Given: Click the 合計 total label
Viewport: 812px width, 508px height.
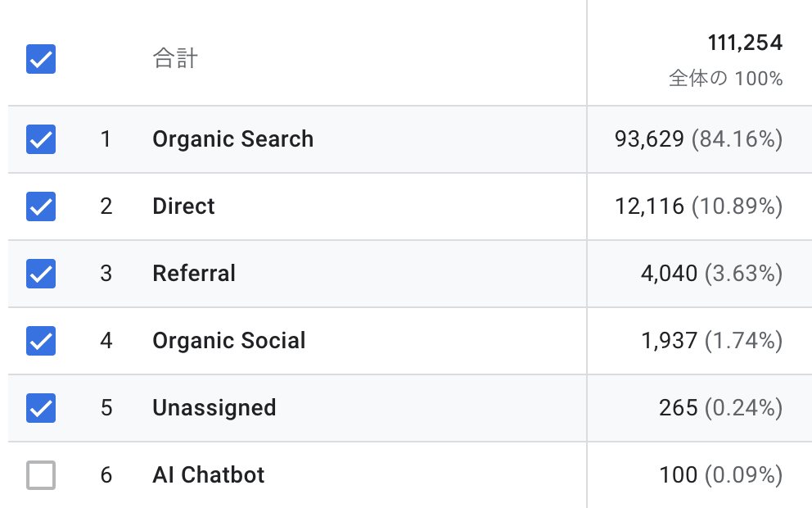Looking at the screenshot, I should pyautogui.click(x=175, y=60).
